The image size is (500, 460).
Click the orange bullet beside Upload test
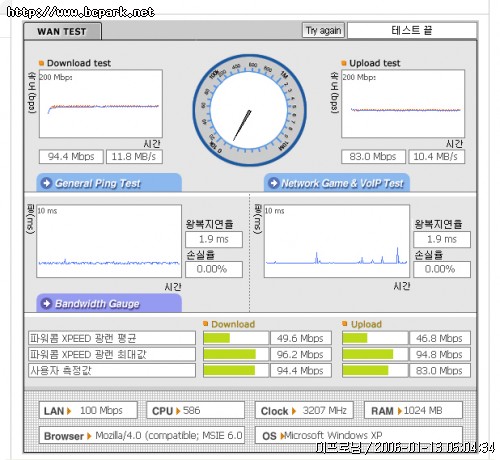point(344,63)
